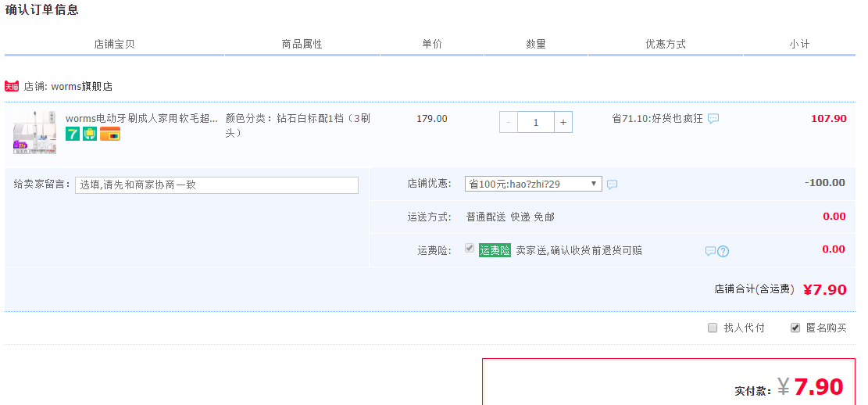Click the green guarantee badge icon
Image resolution: width=868 pixels, height=405 pixels.
tap(90, 134)
